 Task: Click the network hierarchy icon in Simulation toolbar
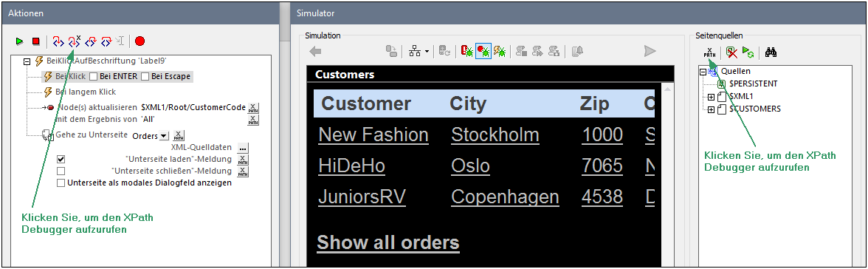point(415,52)
